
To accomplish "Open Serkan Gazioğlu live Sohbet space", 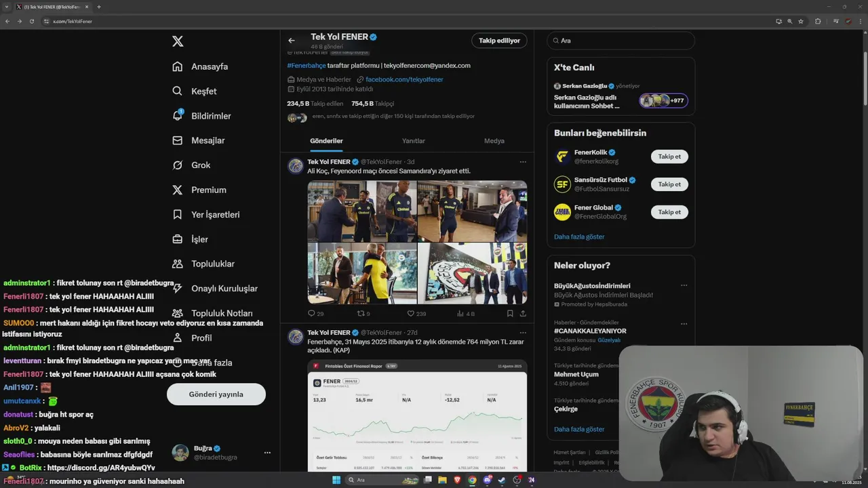I will pos(620,96).
